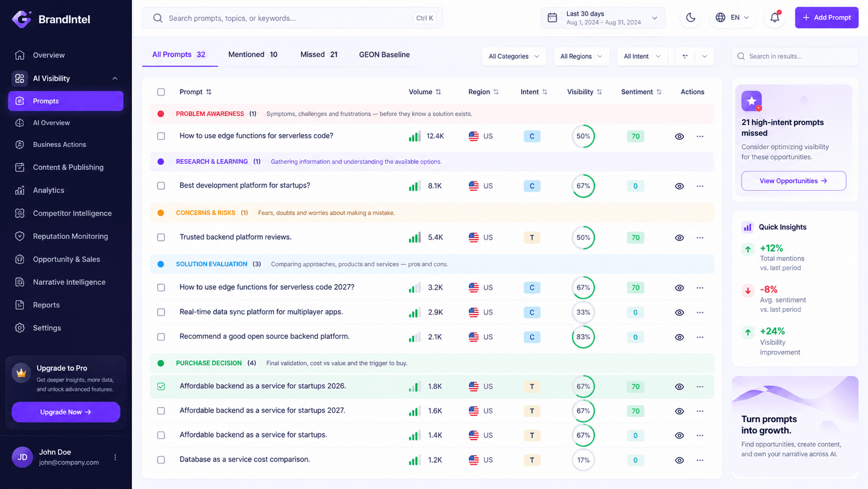Switch to the Mentioned tab

pyautogui.click(x=253, y=55)
